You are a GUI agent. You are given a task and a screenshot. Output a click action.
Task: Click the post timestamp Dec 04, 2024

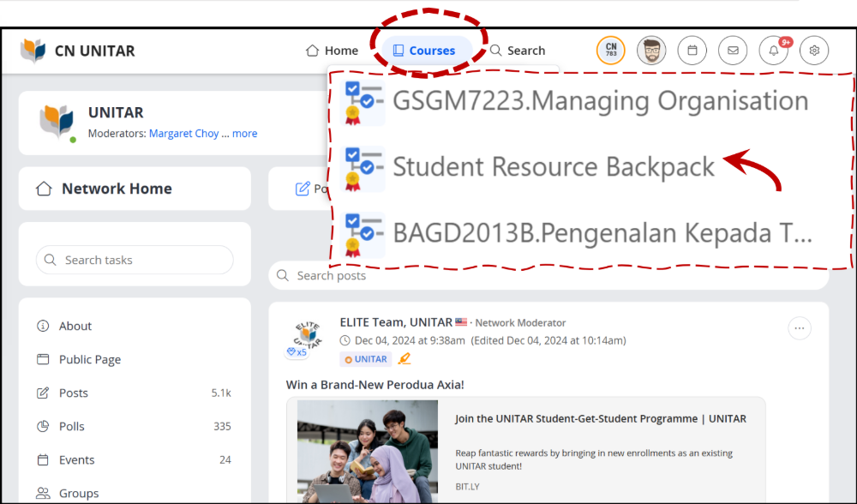pyautogui.click(x=410, y=340)
